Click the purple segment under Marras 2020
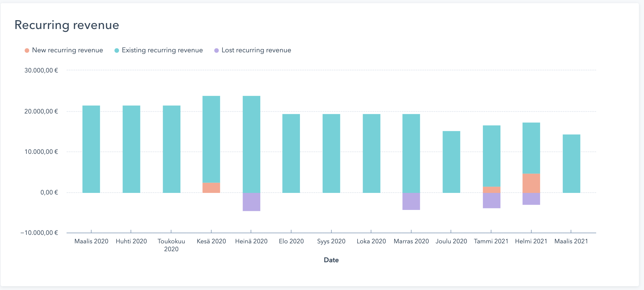Image resolution: width=644 pixels, height=290 pixels. click(411, 202)
